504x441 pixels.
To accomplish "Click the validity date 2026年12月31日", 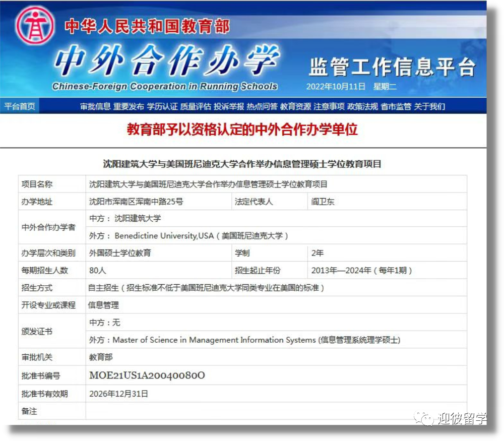I will (x=118, y=394).
